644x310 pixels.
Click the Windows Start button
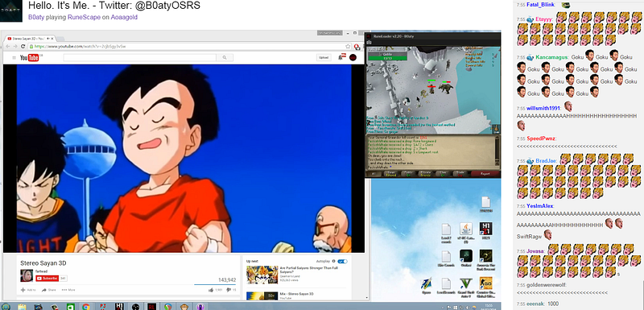(x=6, y=306)
